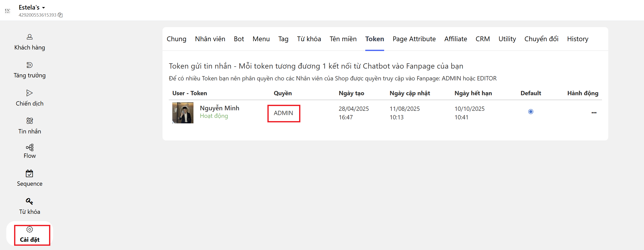Open the Khách hàng customer icon
This screenshot has width=644, height=250.
pos(29,37)
